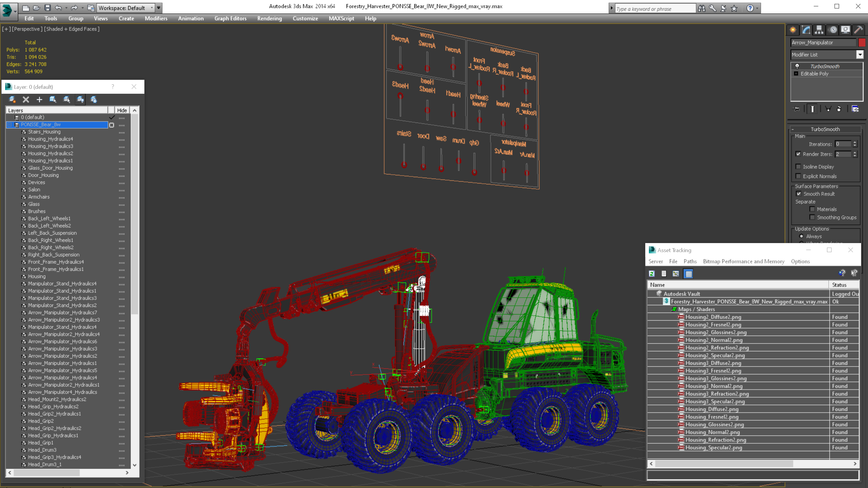Open the Undo history dropdown arrow
Screen dimensions: 868x488
click(66, 8)
